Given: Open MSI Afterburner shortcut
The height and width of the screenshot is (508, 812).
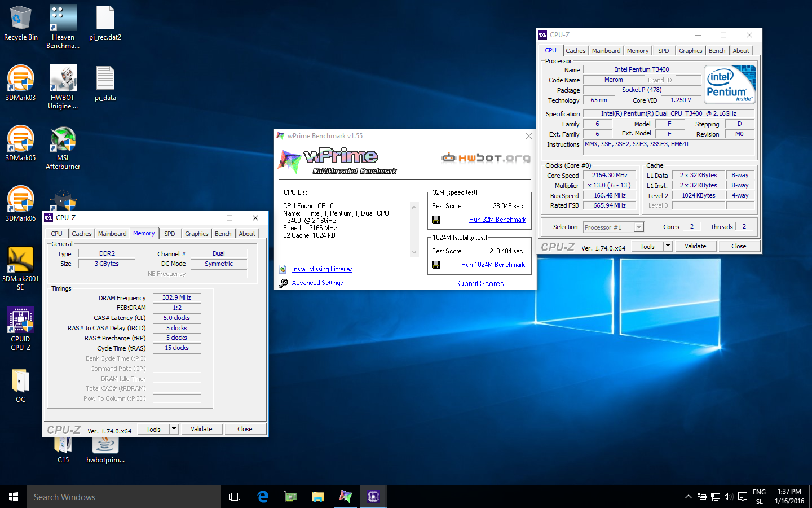Looking at the screenshot, I should coord(63,148).
